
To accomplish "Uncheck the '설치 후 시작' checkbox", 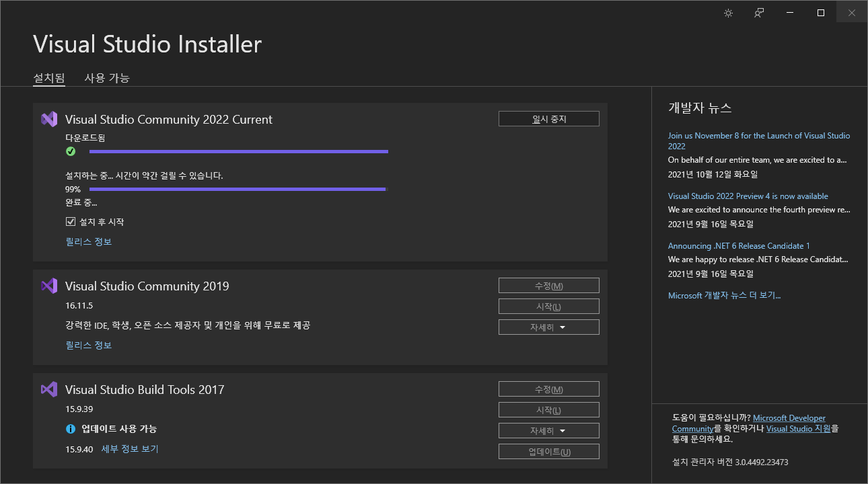I will [x=71, y=222].
